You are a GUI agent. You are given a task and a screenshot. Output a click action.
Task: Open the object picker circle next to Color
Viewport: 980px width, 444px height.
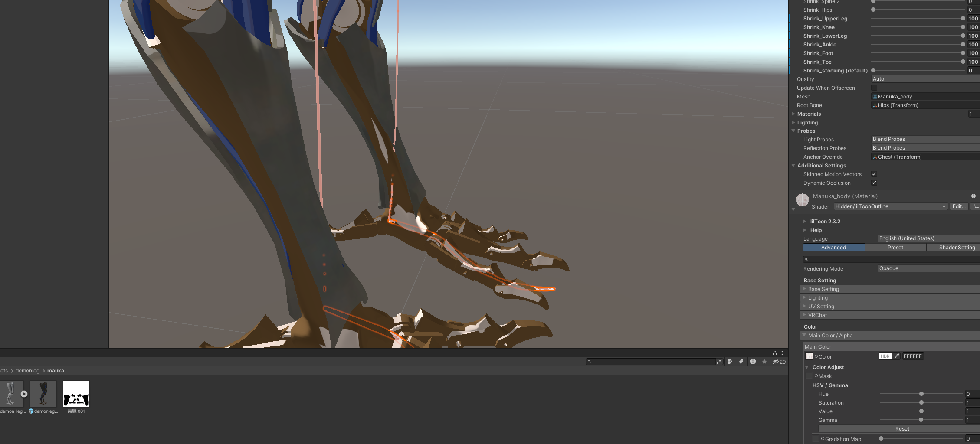tap(816, 356)
